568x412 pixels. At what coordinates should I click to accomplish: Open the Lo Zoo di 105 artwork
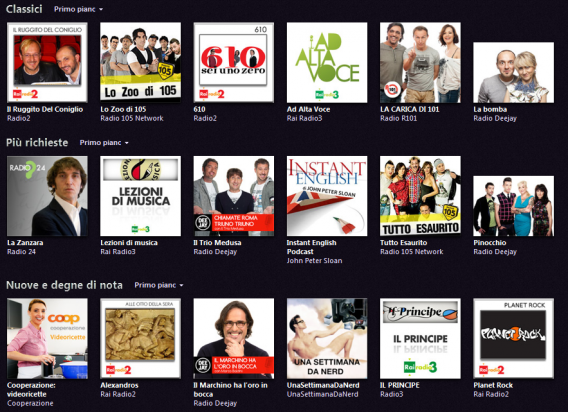click(x=141, y=62)
